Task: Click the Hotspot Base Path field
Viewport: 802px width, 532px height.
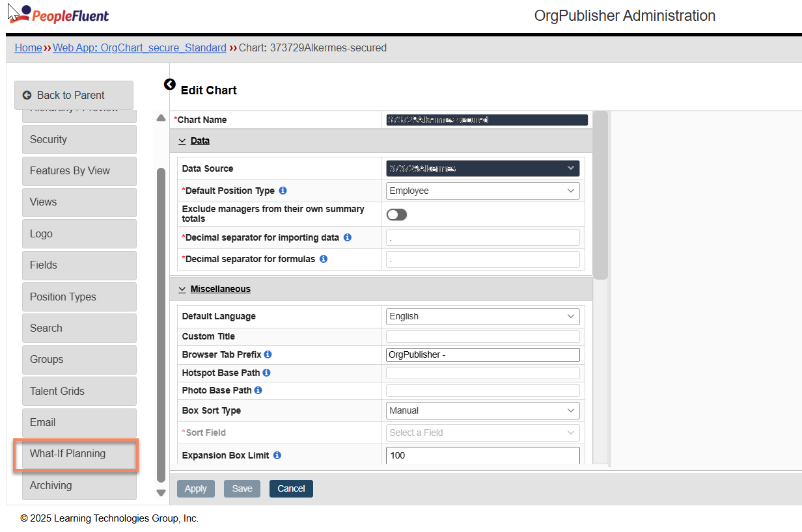Action: pyautogui.click(x=483, y=373)
